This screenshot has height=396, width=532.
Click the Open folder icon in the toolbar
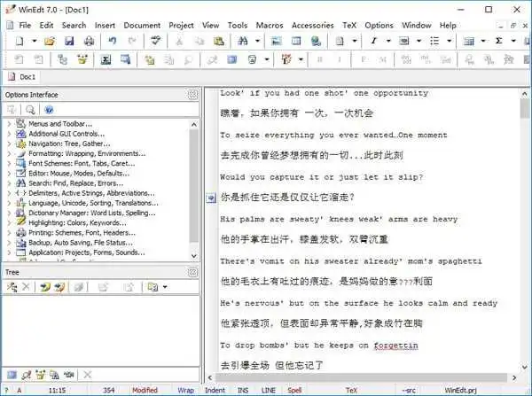tap(50, 41)
